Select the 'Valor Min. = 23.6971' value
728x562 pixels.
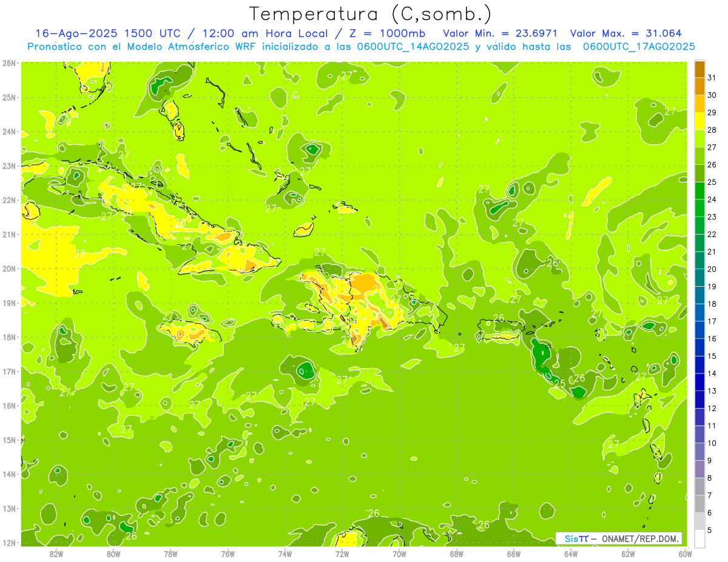click(500, 33)
